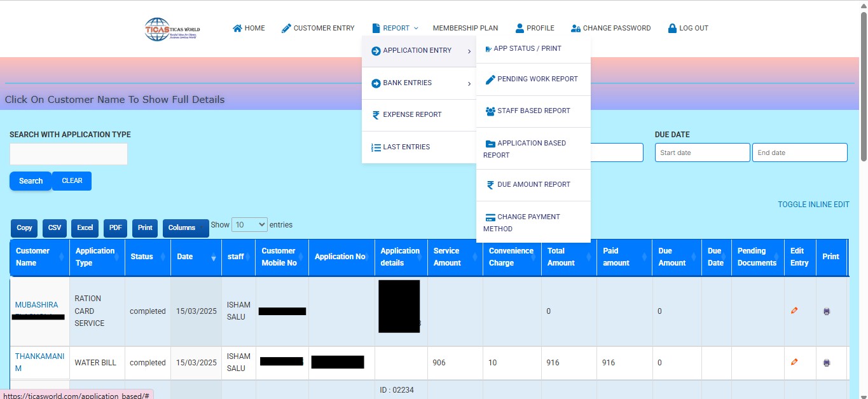Export the table using Excel button

[x=85, y=228]
